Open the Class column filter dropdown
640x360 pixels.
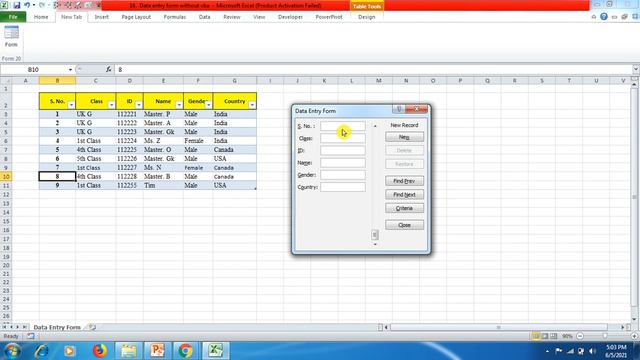(x=111, y=105)
